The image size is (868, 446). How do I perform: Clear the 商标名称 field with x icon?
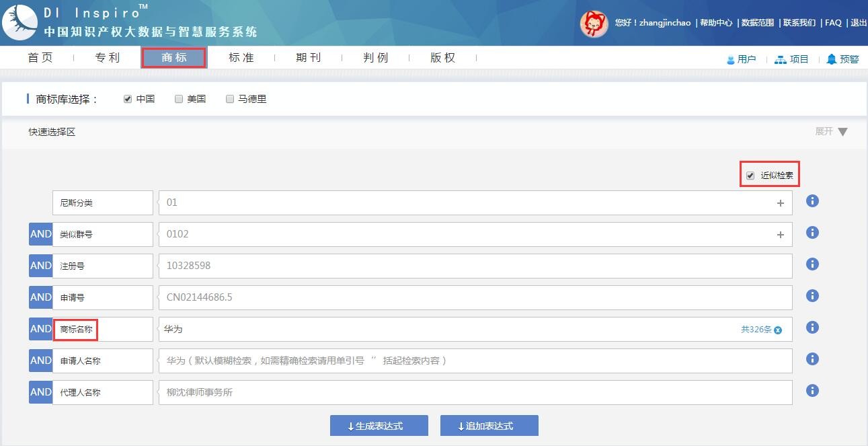[778, 330]
